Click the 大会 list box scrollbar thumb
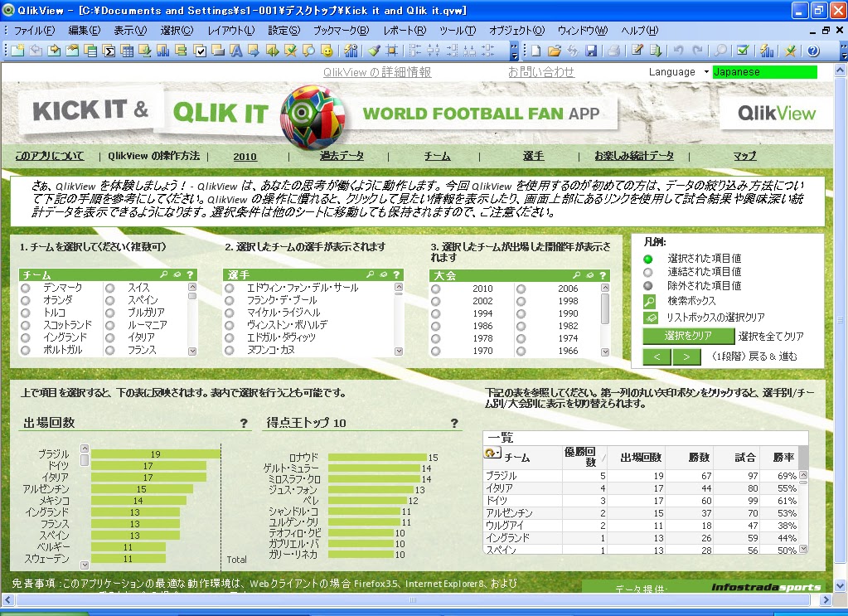Image resolution: width=848 pixels, height=616 pixels. click(x=605, y=308)
